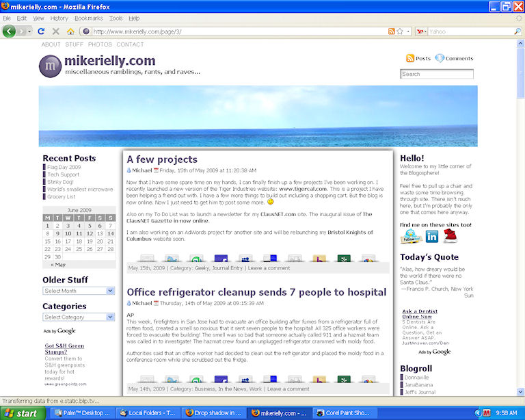
Task: Open the View menu
Action: [x=38, y=18]
